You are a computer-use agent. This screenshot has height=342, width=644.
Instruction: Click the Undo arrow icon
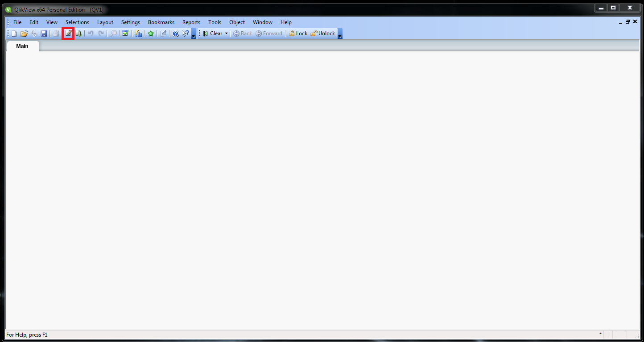click(x=91, y=33)
